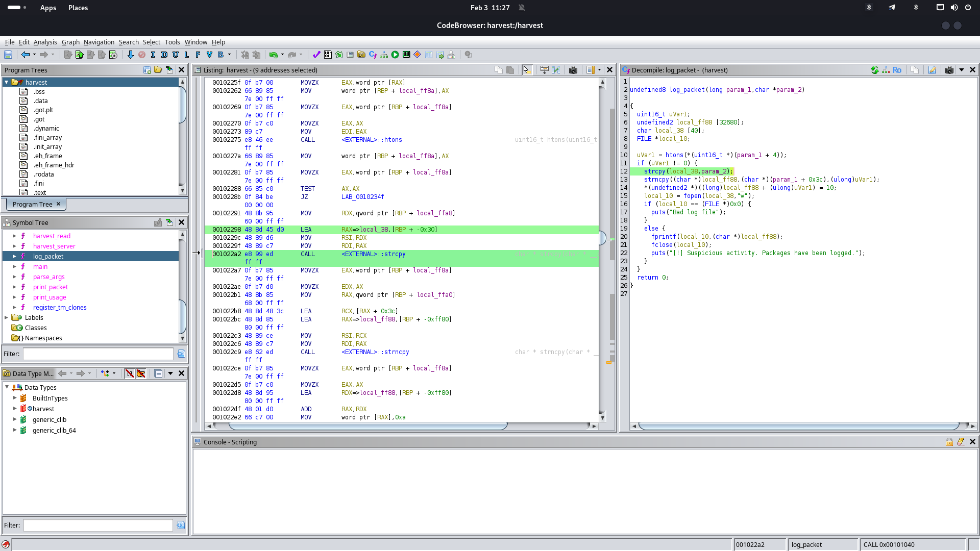Apply Symbol Tree filter options icon
Viewport: 980px width, 551px height.
point(181,354)
